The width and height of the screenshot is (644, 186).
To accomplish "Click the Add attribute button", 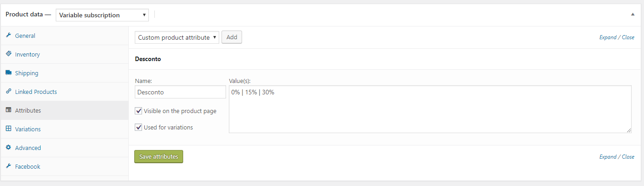I will [232, 37].
